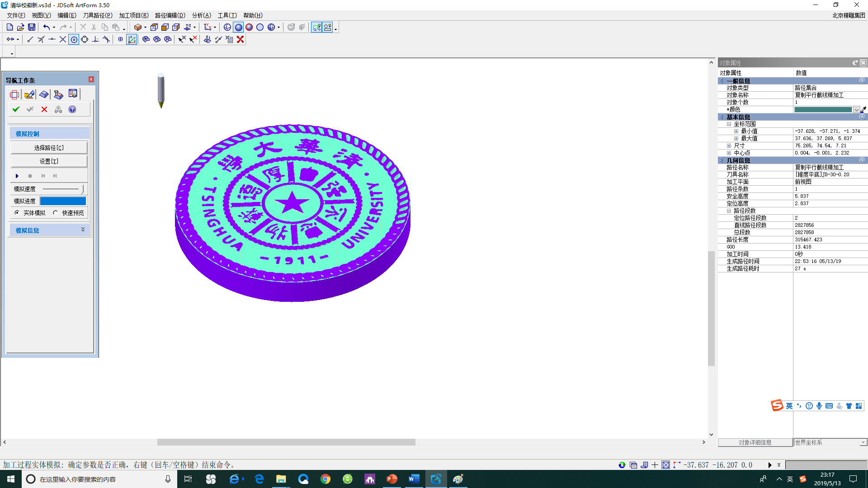Viewport: 868px width, 488px height.
Task: Stop simulation with the stop button
Action: pyautogui.click(x=30, y=176)
